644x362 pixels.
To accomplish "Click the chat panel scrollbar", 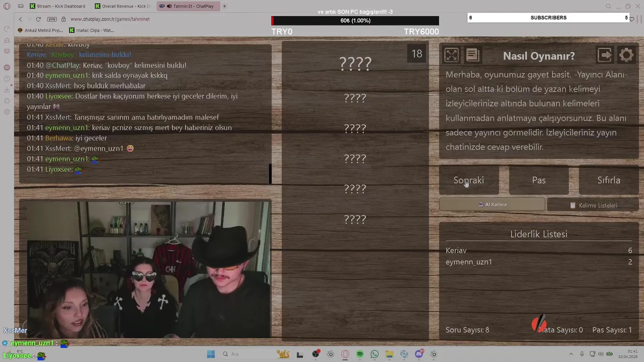I will pos(270,173).
